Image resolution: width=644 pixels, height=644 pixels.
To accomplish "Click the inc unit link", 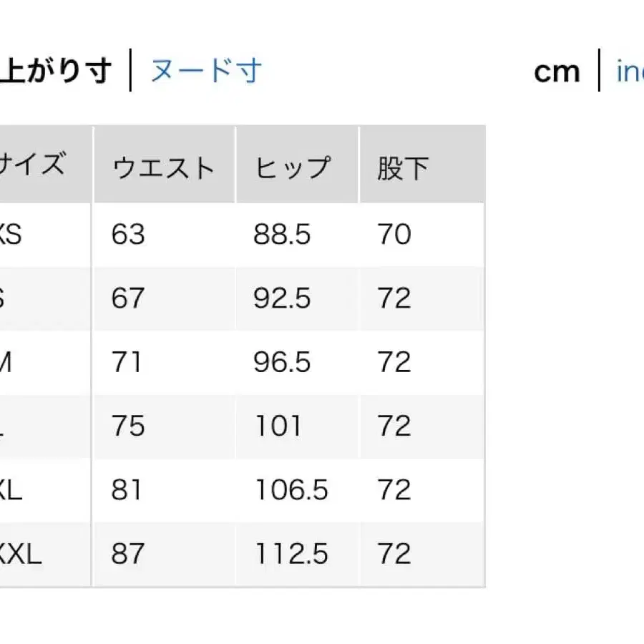I will point(630,70).
